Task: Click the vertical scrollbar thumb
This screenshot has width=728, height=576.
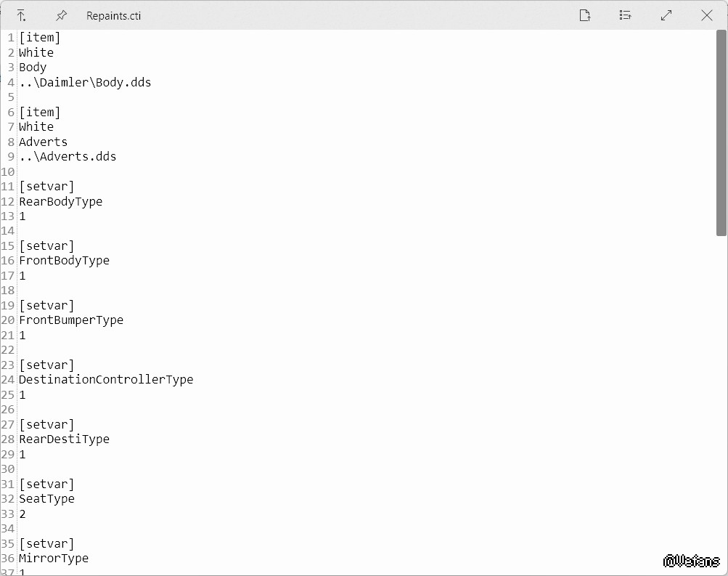Action: [721, 132]
